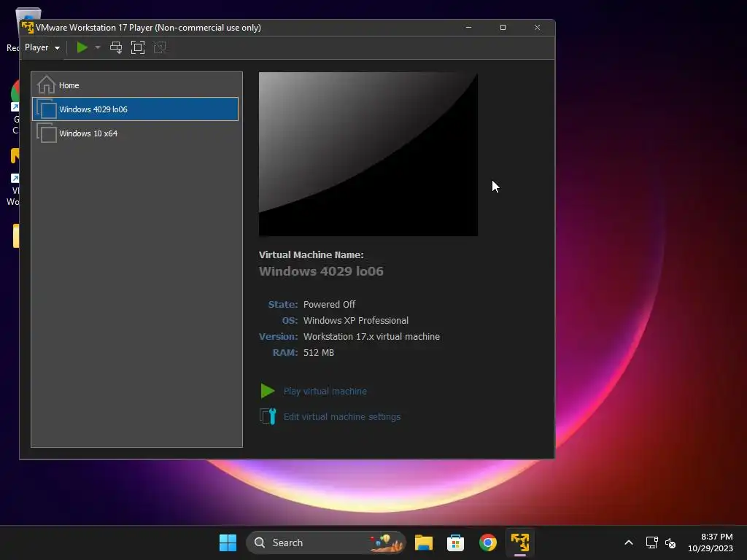747x560 pixels.
Task: Click the VMware Player taskbar icon
Action: click(520, 542)
